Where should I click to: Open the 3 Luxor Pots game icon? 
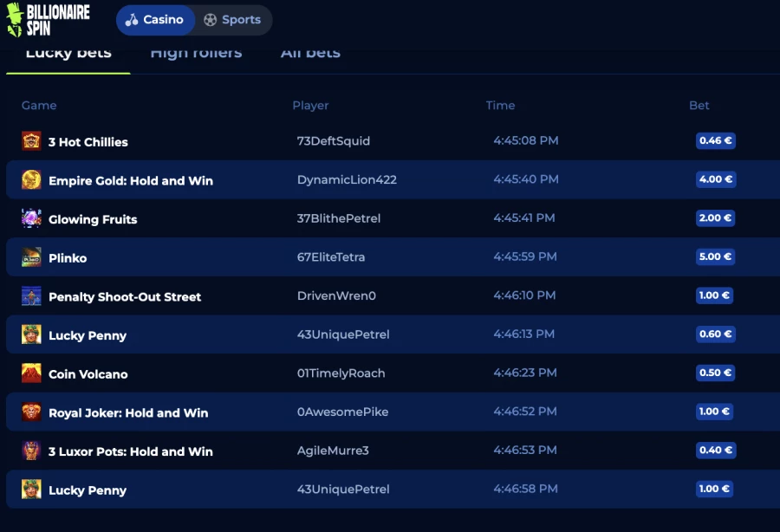point(31,451)
